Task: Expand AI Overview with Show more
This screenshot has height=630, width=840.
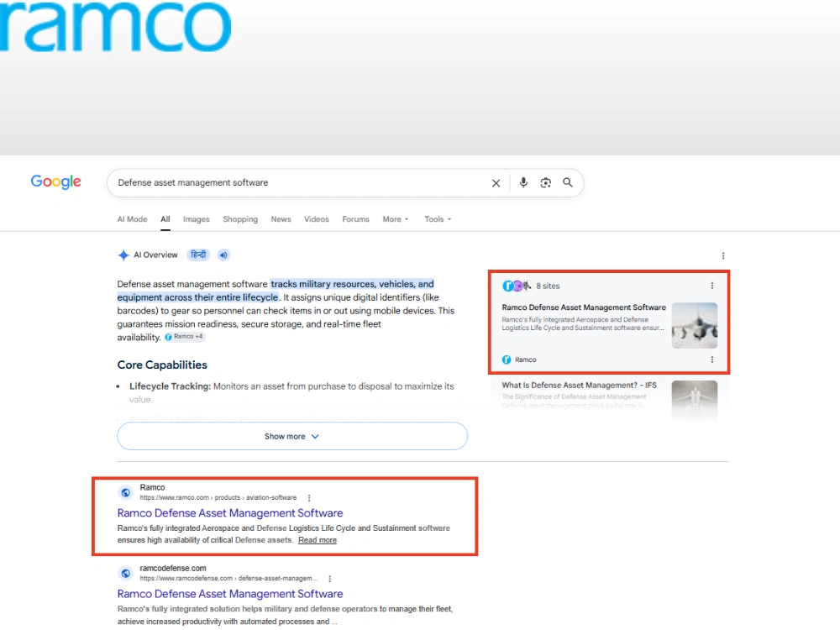Action: 292,436
